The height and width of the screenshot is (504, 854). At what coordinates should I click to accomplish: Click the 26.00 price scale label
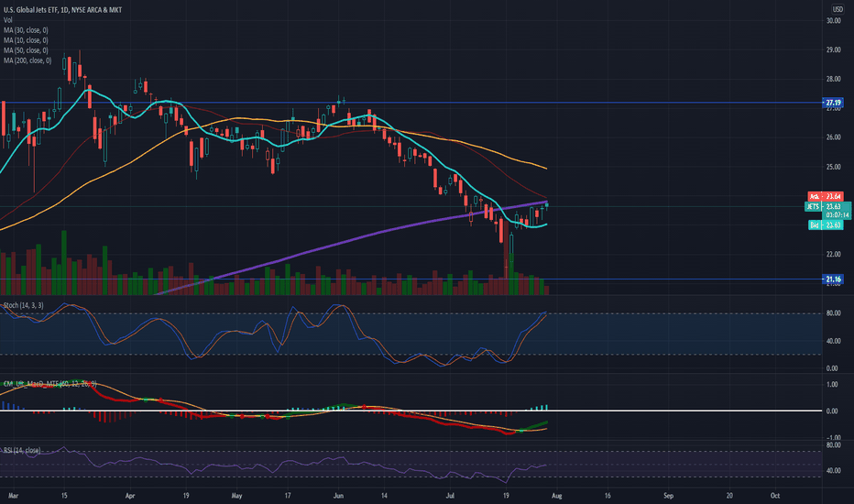[833, 137]
